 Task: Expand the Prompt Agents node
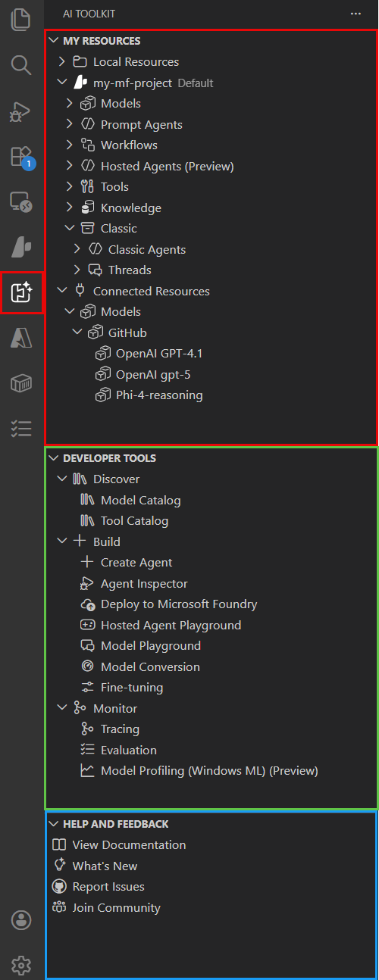point(70,124)
